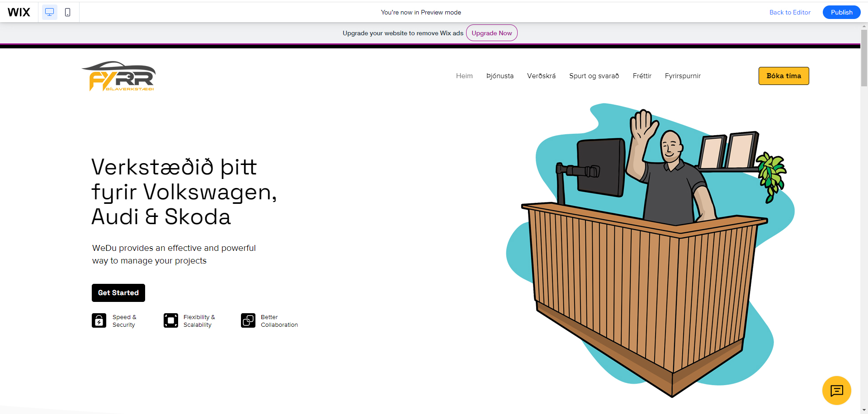Click the FYRR Bílaverkstæði logo
This screenshot has width=868, height=414.
pos(118,76)
